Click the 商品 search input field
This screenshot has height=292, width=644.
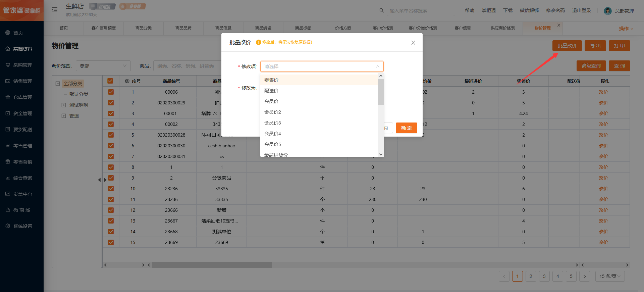[x=188, y=66]
